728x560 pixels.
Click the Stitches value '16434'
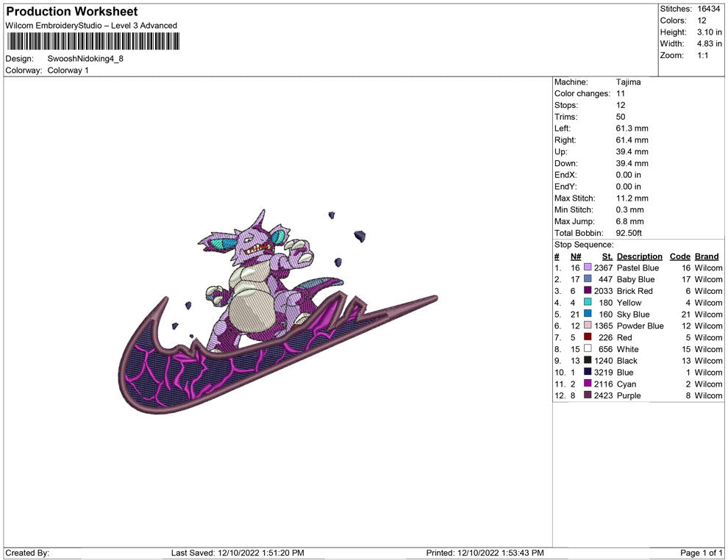point(708,9)
